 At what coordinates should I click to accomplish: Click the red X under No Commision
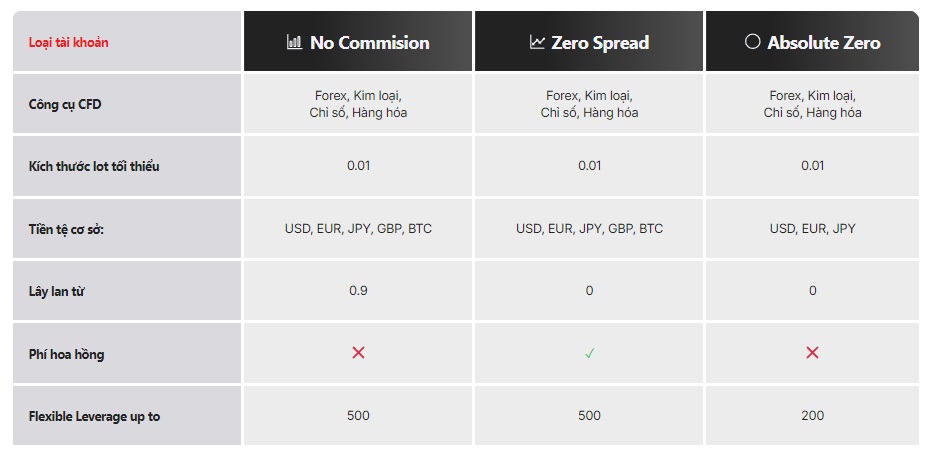pos(358,353)
